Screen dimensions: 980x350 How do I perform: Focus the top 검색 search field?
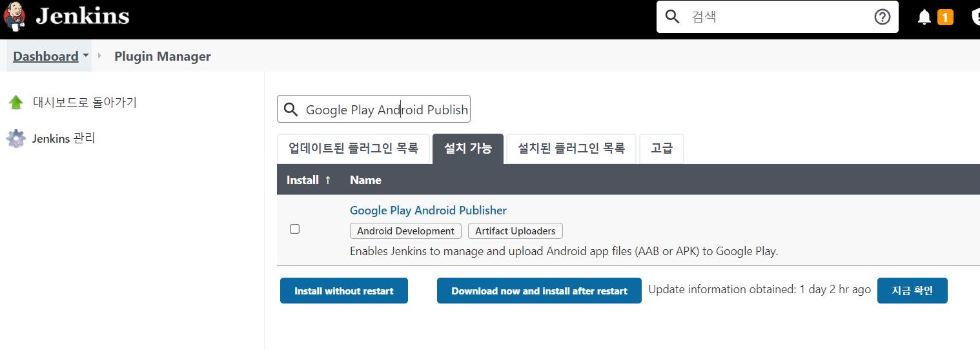[x=777, y=17]
